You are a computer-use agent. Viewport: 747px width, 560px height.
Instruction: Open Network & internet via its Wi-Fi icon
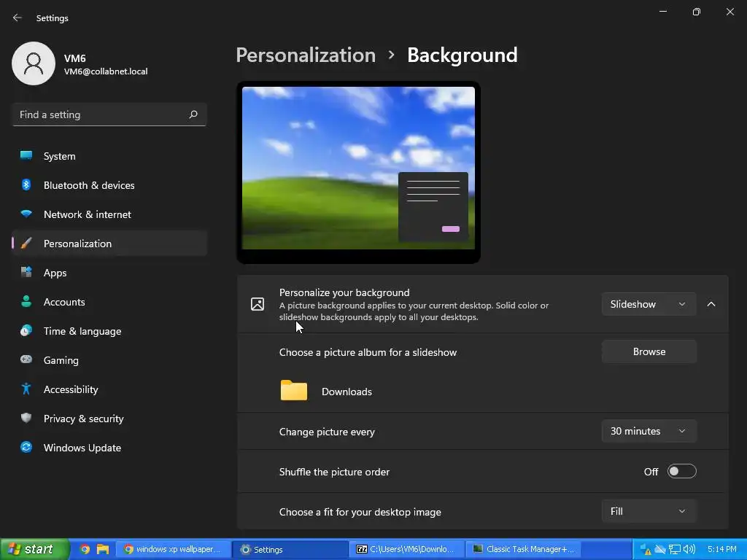point(26,214)
